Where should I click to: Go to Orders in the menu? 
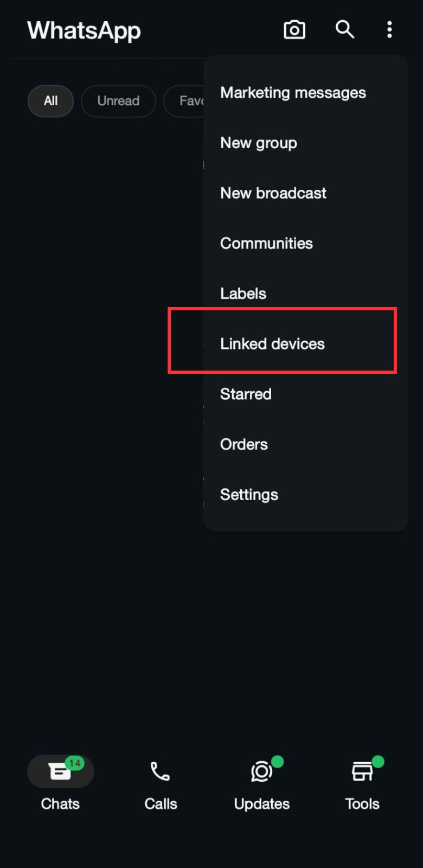pyautogui.click(x=244, y=444)
